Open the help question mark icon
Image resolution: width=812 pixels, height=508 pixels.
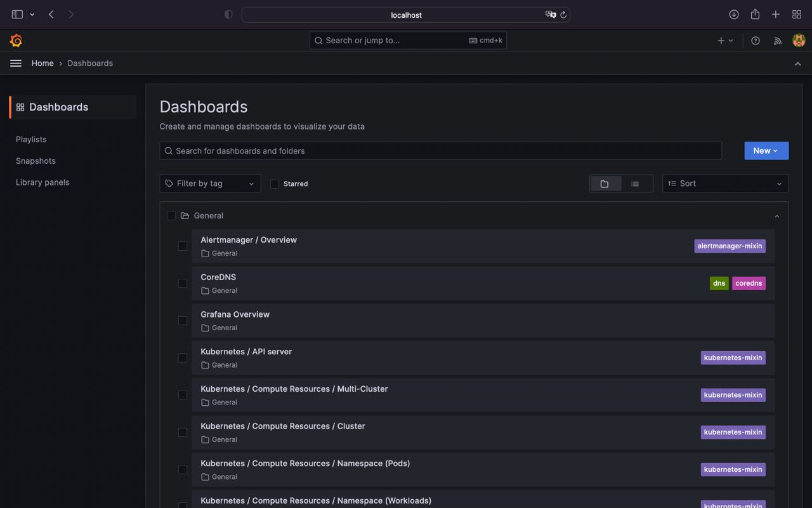[756, 41]
